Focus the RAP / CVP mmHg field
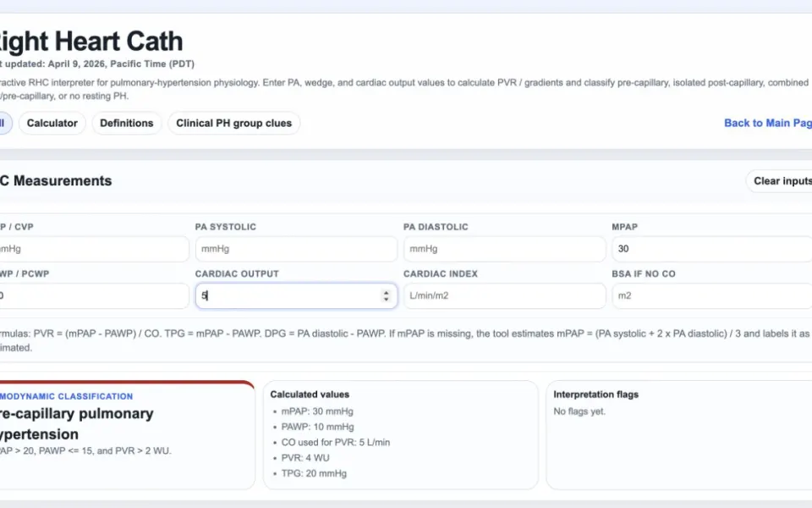 94,249
